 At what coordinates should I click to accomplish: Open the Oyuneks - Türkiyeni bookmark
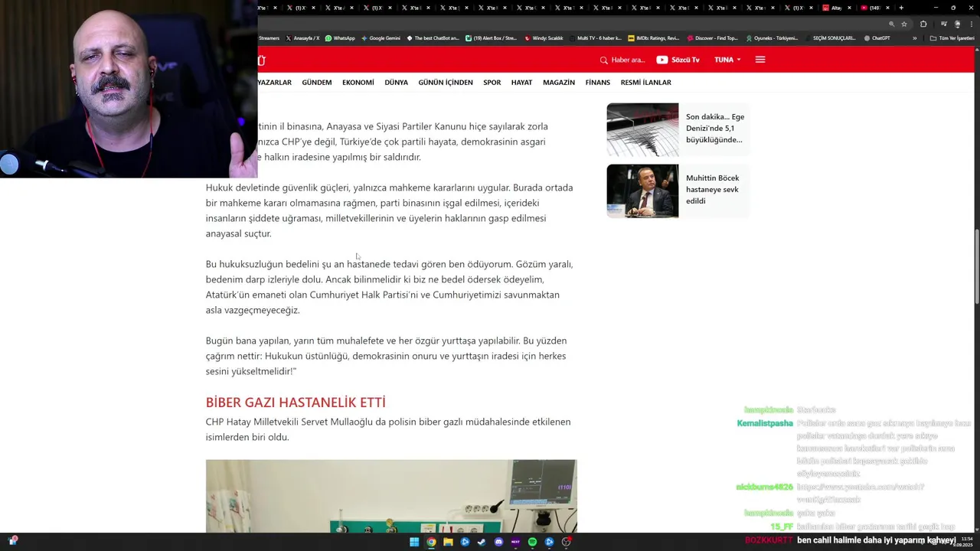[x=772, y=38]
